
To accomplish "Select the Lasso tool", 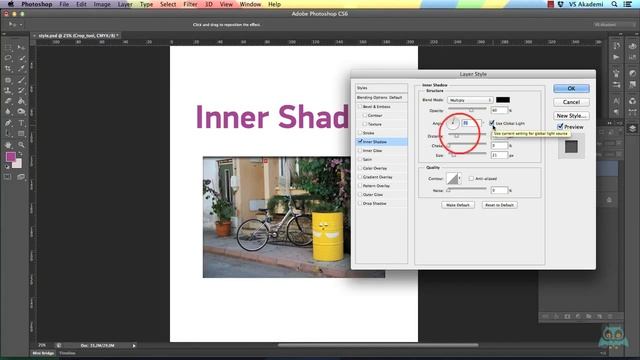I will tap(8, 58).
